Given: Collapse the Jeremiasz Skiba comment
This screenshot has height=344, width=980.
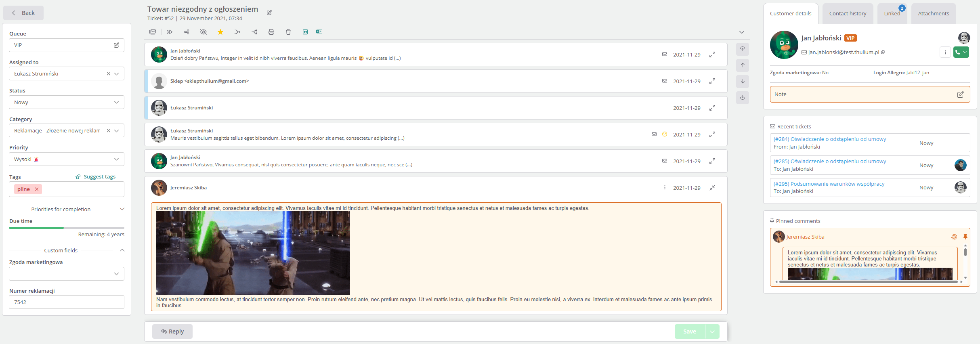Looking at the screenshot, I should (x=712, y=188).
